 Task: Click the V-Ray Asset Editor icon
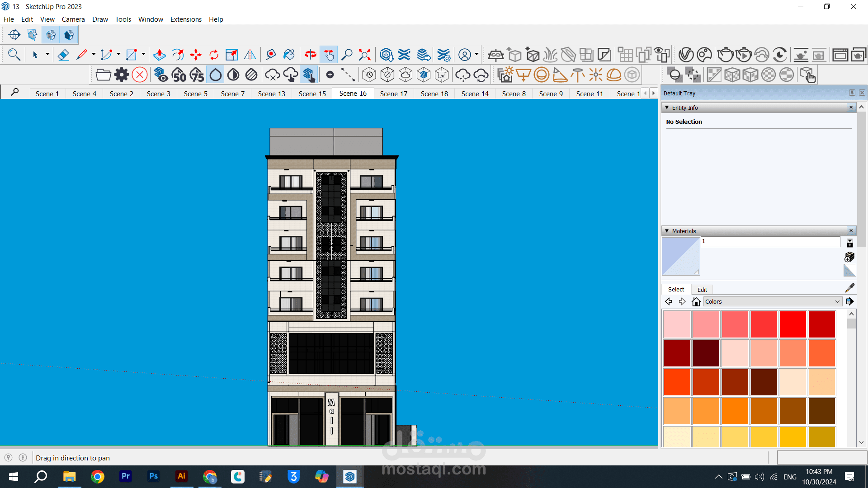tap(686, 55)
